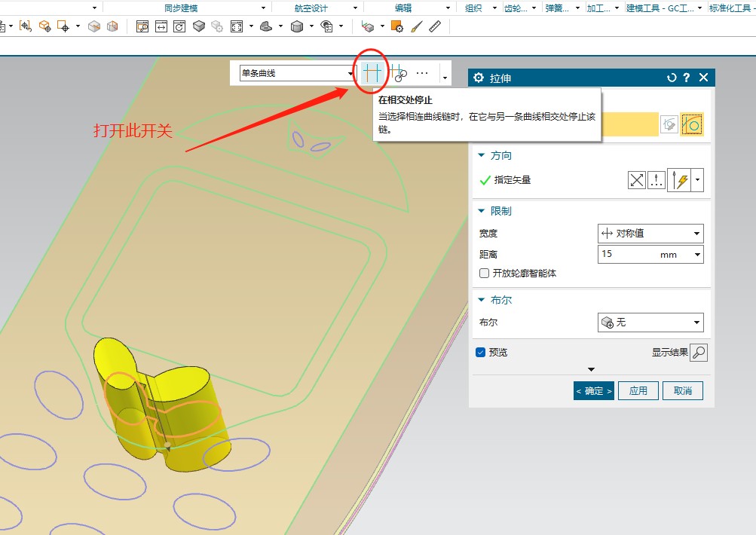Open the 对称值 width dropdown
Image resolution: width=756 pixels, height=535 pixels.
click(650, 233)
